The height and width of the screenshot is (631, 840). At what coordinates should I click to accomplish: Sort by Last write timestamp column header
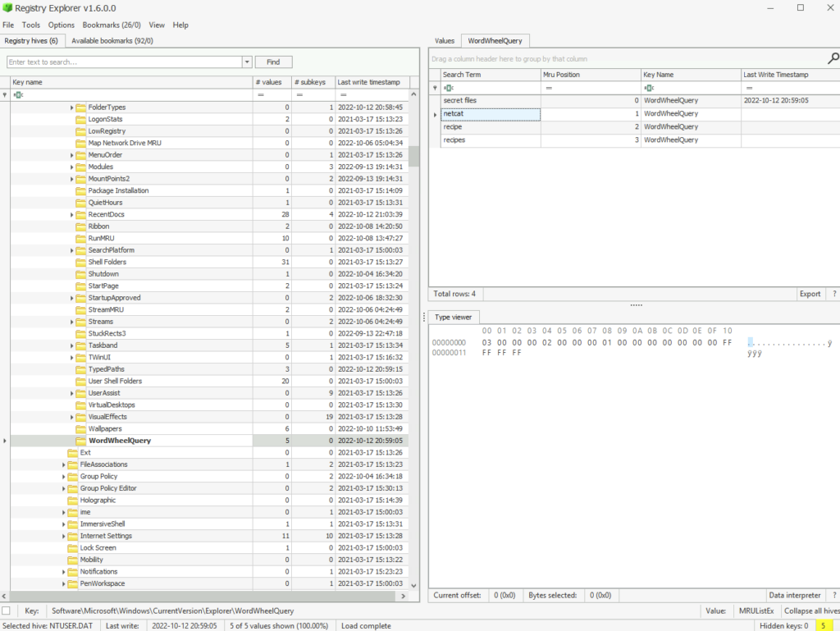click(372, 82)
